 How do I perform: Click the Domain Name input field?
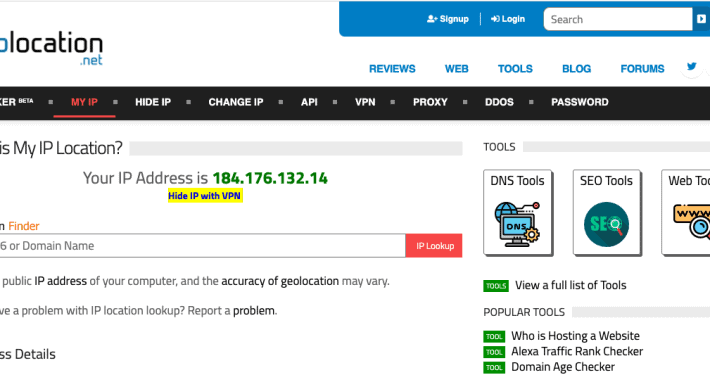point(202,246)
